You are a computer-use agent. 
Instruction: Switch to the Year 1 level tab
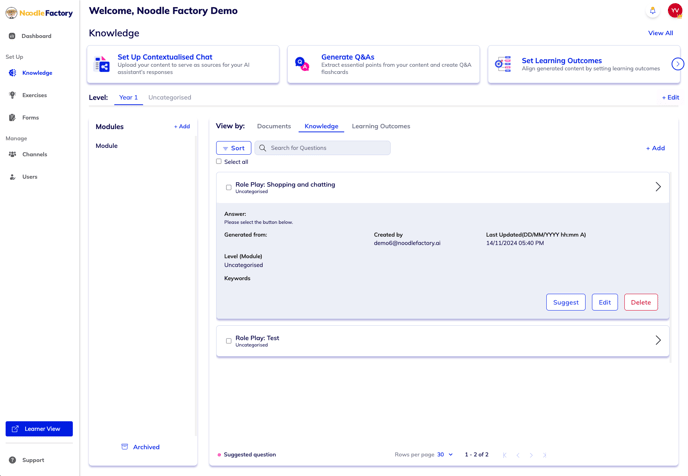(x=128, y=97)
